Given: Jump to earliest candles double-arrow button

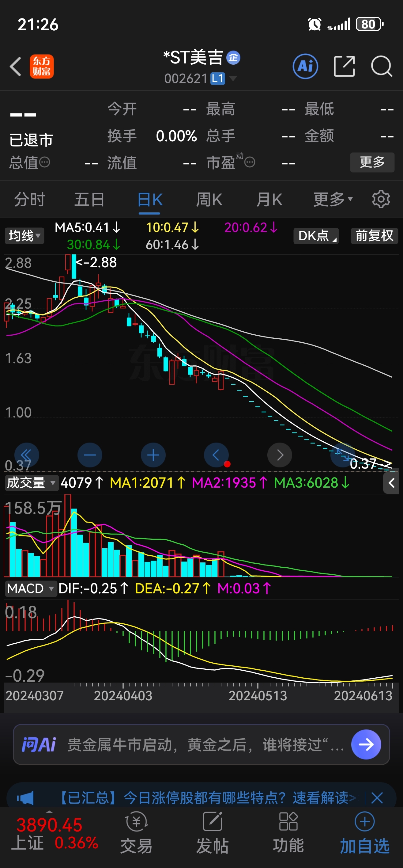Looking at the screenshot, I should tap(27, 455).
